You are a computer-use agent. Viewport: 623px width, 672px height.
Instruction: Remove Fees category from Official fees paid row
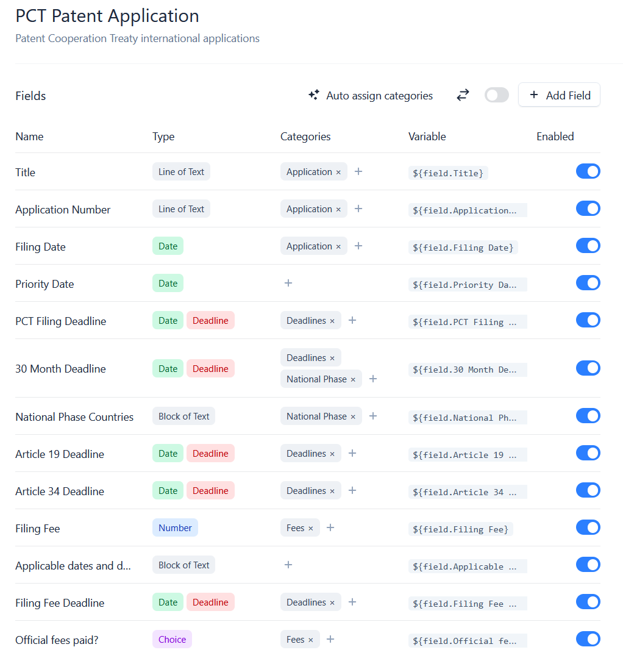[x=311, y=640]
